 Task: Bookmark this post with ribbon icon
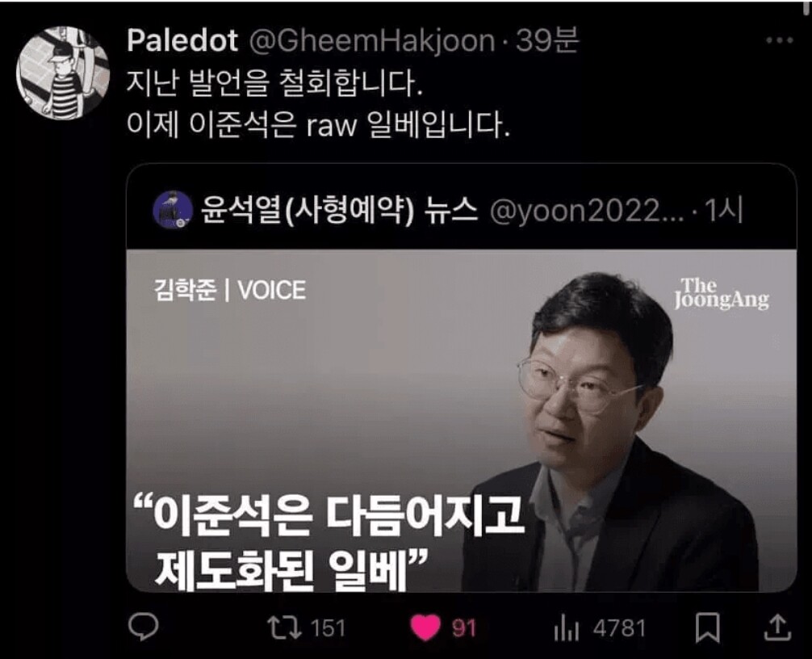(x=707, y=628)
